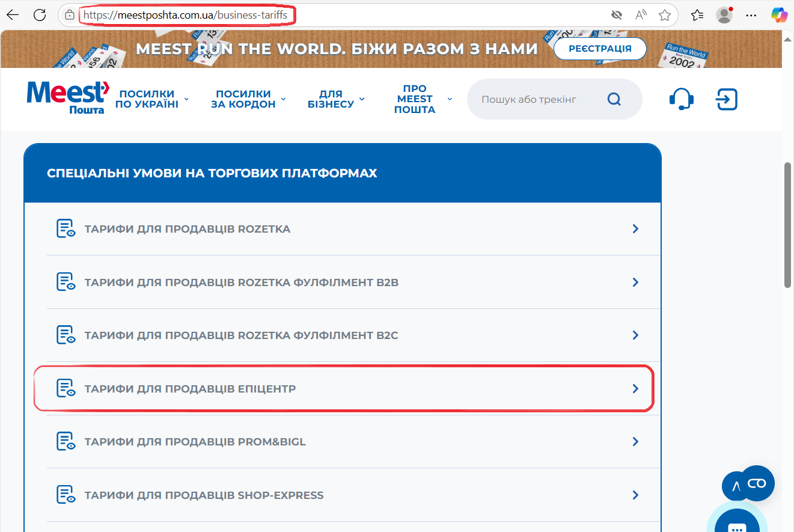
Task: Expand PROM&BIGL tariffs row arrow
Action: 635,441
